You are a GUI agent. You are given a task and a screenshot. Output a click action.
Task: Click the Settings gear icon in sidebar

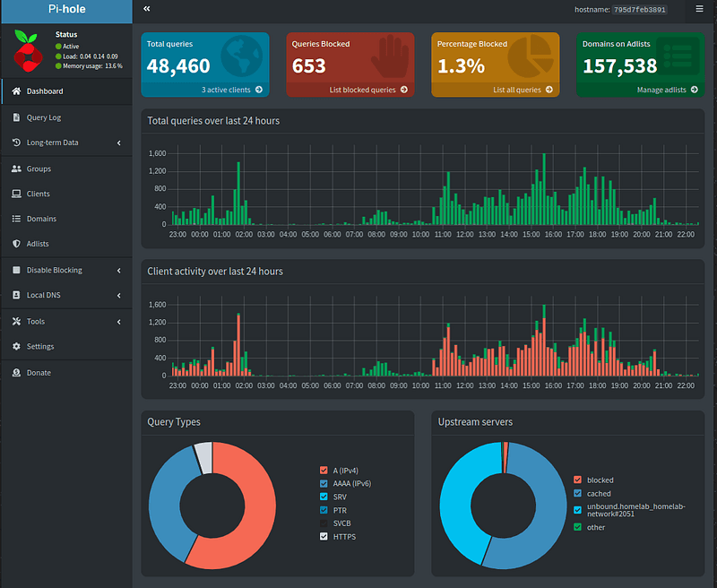[16, 347]
